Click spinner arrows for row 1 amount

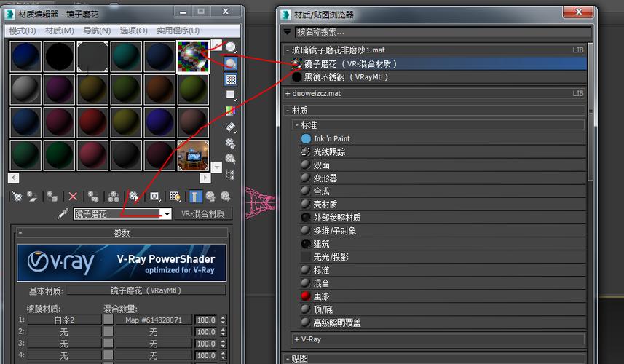(x=223, y=320)
